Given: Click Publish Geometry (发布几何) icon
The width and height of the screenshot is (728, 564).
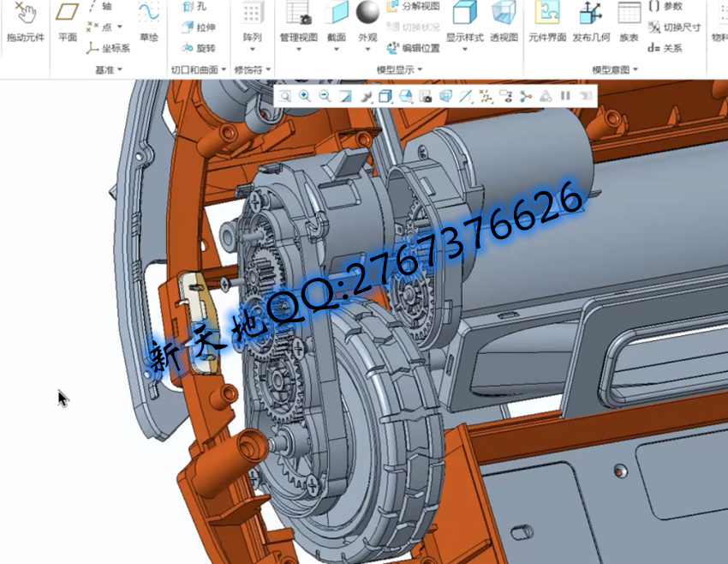Looking at the screenshot, I should point(591,23).
